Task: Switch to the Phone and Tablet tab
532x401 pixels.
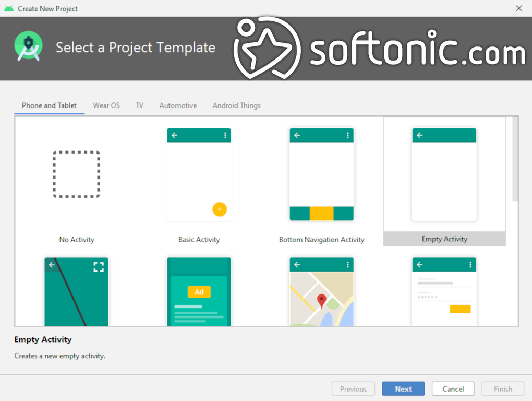Action: 49,105
